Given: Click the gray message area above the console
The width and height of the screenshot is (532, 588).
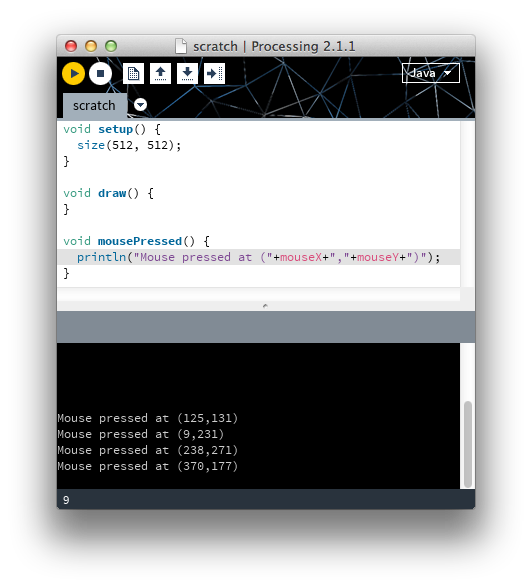Looking at the screenshot, I should tap(266, 327).
